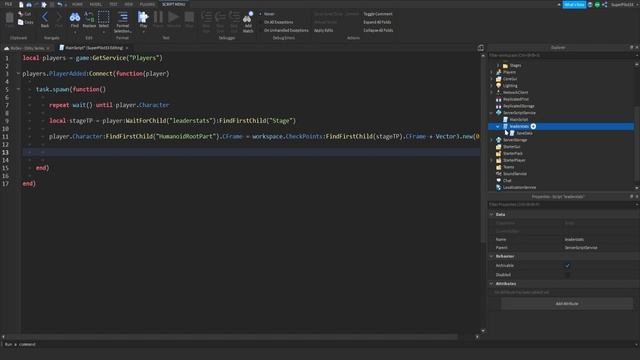
Task: Collapse code fold at line 5
Action: 18,89
